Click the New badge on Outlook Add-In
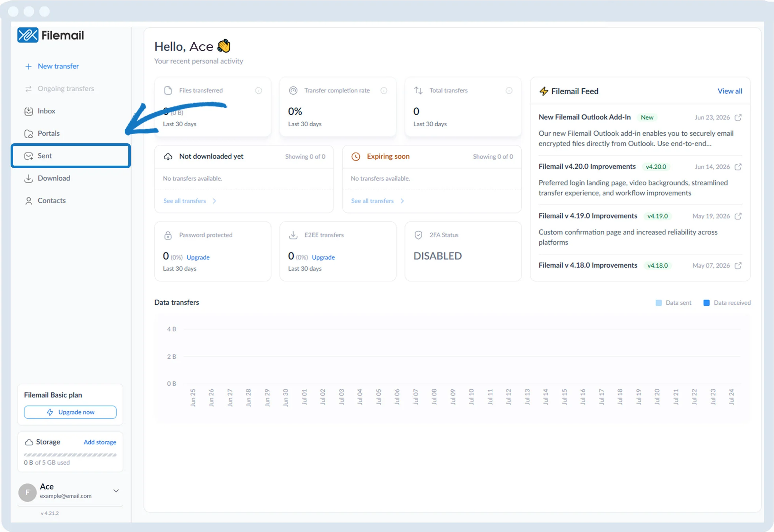Image resolution: width=774 pixels, height=532 pixels. point(647,117)
